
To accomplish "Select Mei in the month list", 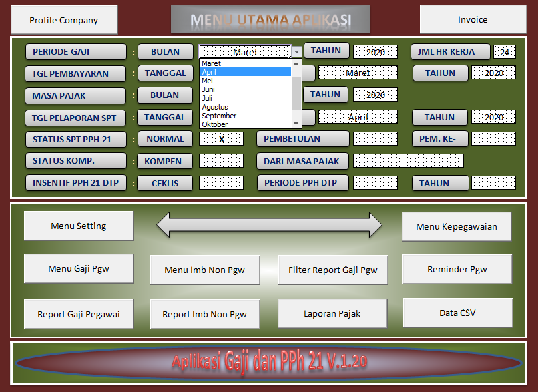I will (245, 81).
